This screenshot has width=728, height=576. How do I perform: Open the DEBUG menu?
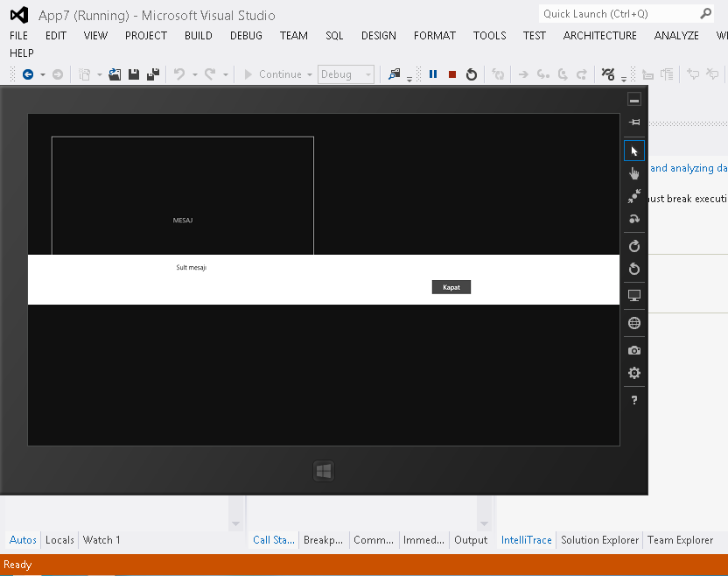(x=246, y=36)
